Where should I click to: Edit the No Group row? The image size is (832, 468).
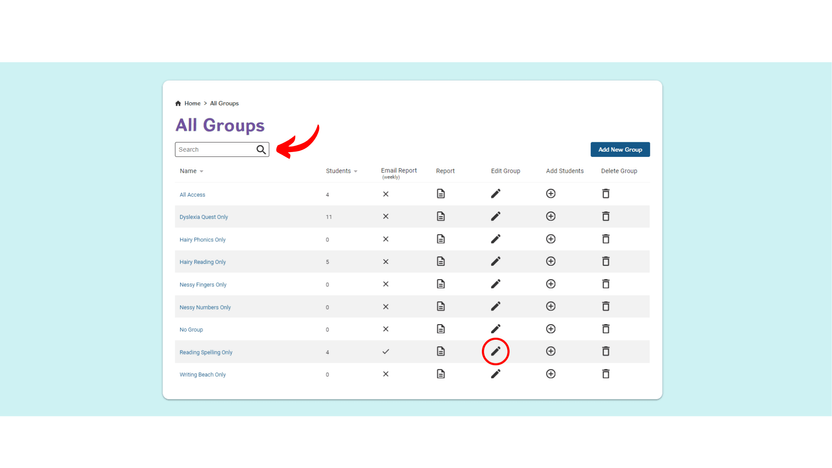click(496, 329)
